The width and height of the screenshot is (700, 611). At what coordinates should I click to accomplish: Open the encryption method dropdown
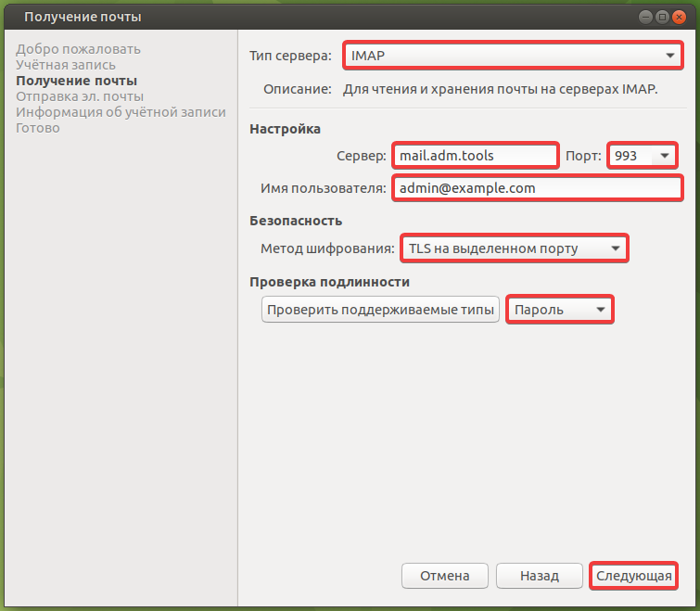(514, 248)
